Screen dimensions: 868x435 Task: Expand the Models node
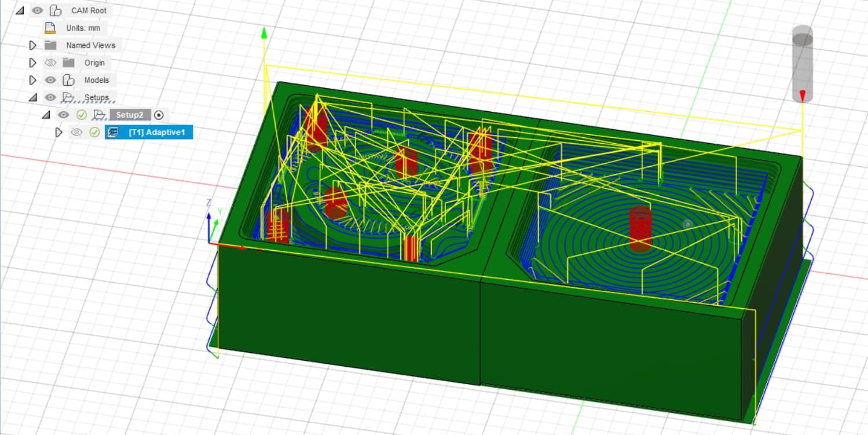point(33,80)
